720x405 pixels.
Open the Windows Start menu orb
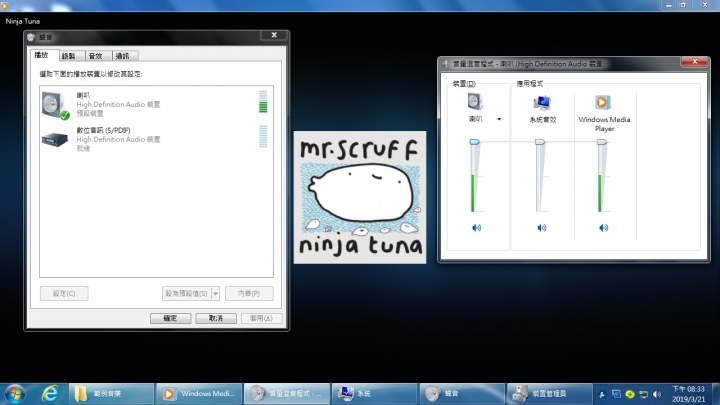pyautogui.click(x=15, y=394)
